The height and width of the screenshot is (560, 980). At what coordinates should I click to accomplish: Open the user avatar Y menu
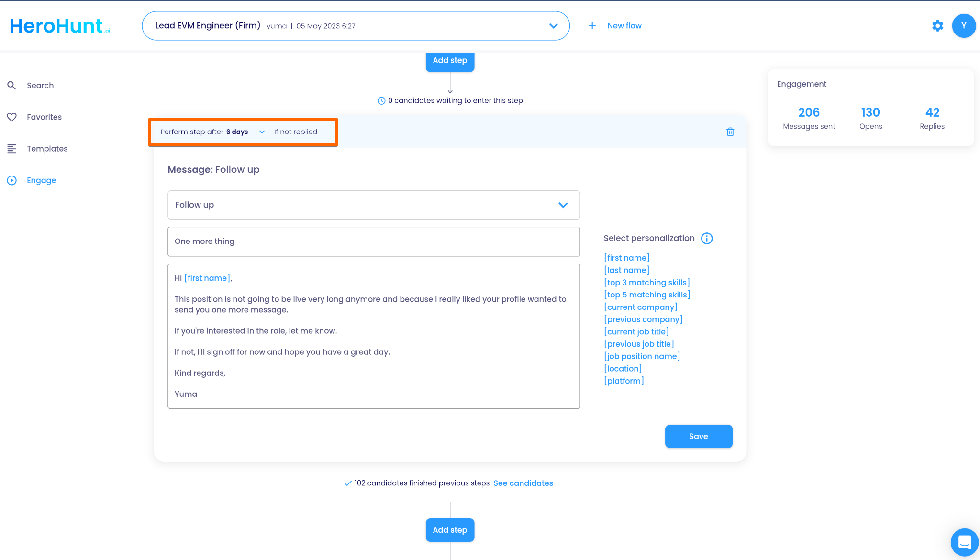click(964, 26)
